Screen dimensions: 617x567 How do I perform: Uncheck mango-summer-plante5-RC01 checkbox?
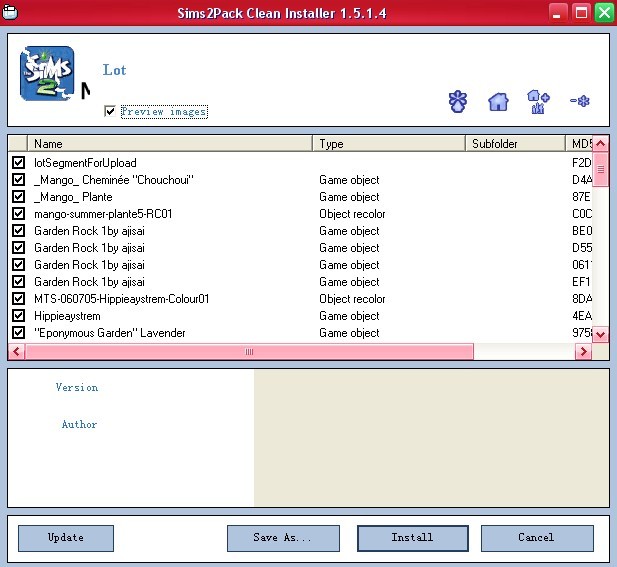[x=18, y=214]
